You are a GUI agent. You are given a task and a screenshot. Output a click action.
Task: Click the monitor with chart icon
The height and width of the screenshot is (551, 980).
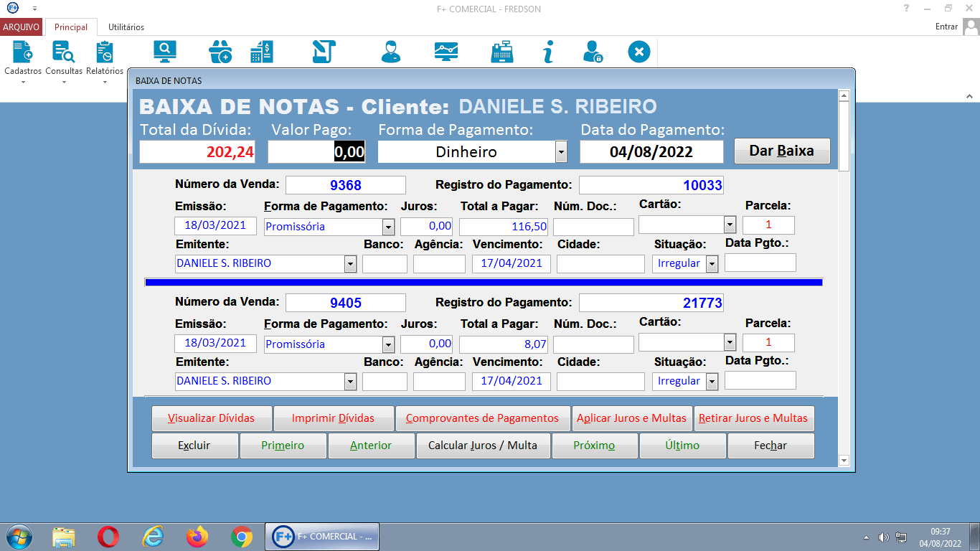point(446,52)
